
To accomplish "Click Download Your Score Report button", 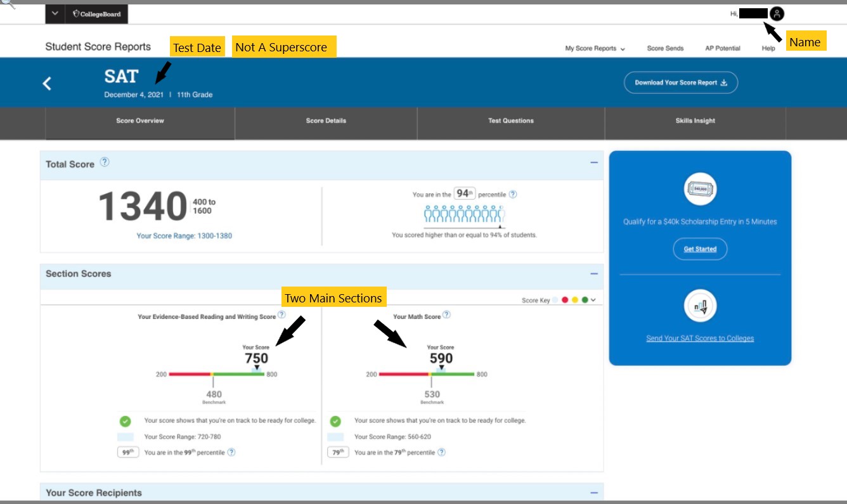I will click(681, 83).
